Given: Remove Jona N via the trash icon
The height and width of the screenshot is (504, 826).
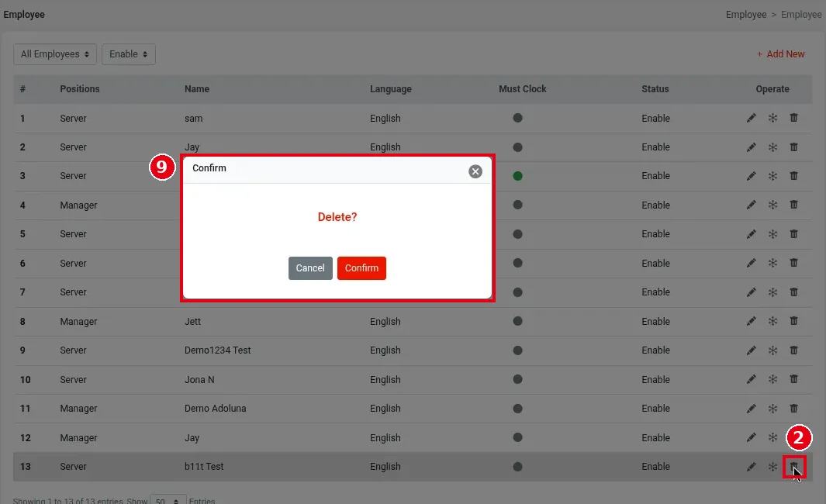Looking at the screenshot, I should (x=794, y=379).
